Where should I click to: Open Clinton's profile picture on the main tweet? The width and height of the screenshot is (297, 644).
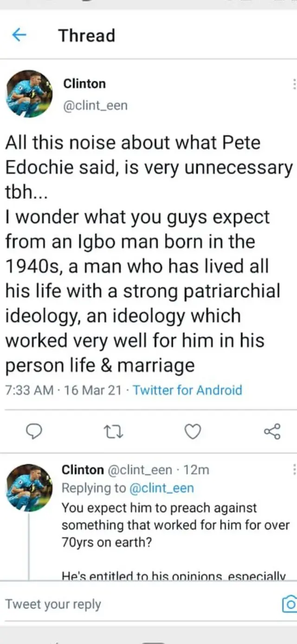(x=29, y=94)
